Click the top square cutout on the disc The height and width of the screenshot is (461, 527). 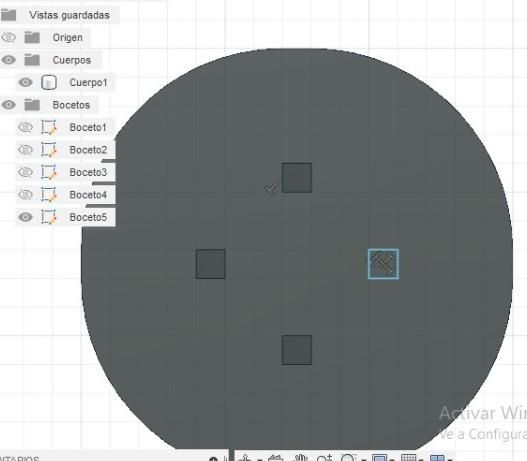(297, 178)
